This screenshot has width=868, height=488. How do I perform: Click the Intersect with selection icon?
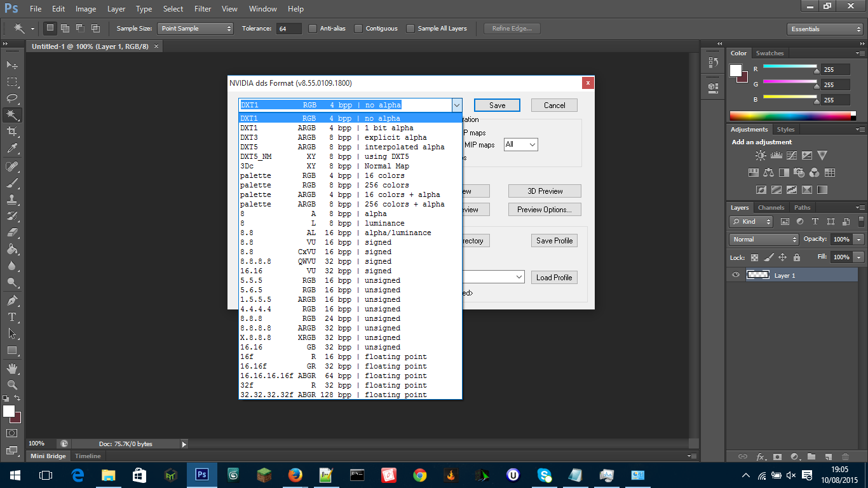point(95,29)
